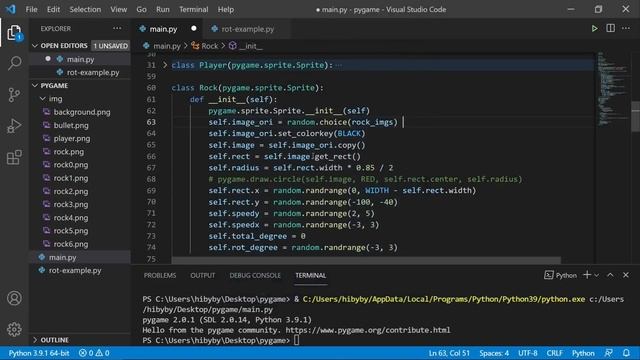Open pygame.org contribute link in terminal
The image size is (640, 360).
coord(368,330)
